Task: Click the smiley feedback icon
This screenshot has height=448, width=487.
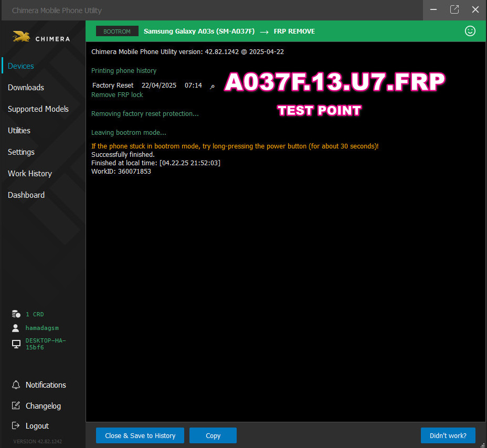Action: point(470,31)
